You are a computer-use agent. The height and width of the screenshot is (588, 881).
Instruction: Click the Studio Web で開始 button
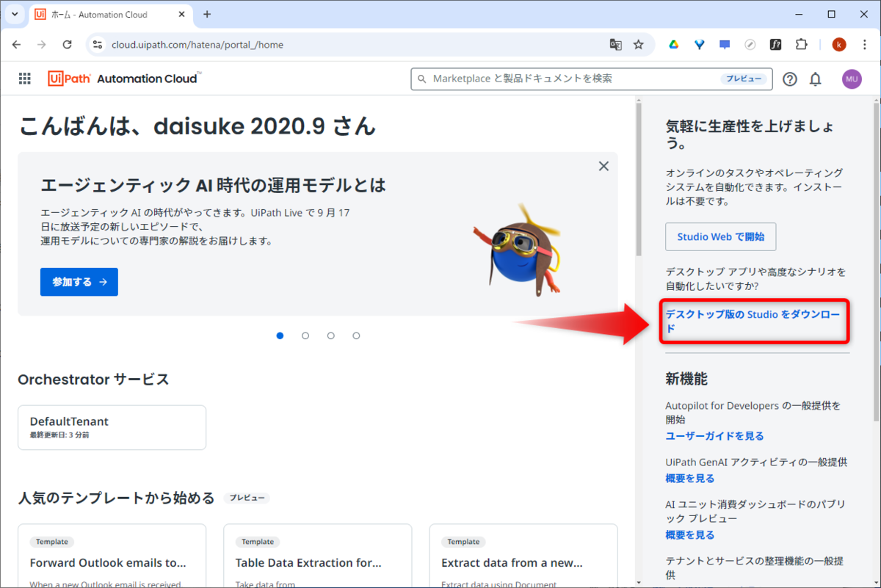point(720,236)
